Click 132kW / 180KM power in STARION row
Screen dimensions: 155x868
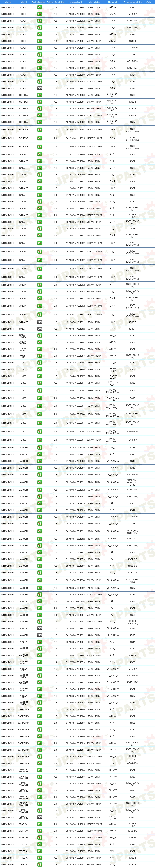[x=94, y=831]
